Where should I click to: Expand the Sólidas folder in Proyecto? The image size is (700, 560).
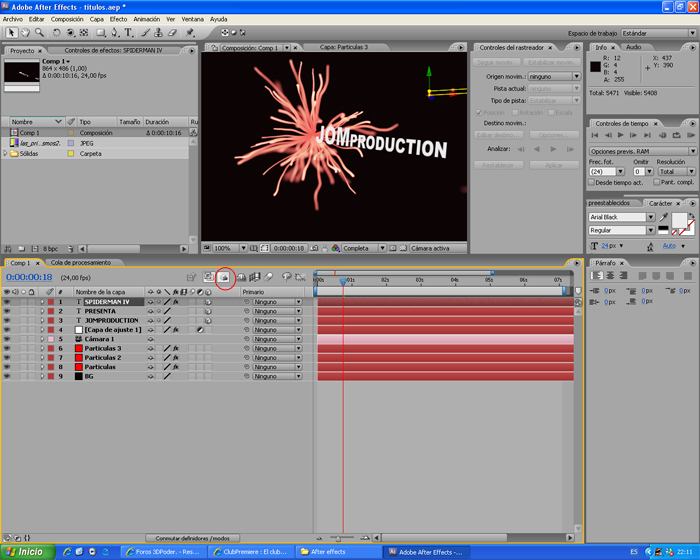click(5, 153)
